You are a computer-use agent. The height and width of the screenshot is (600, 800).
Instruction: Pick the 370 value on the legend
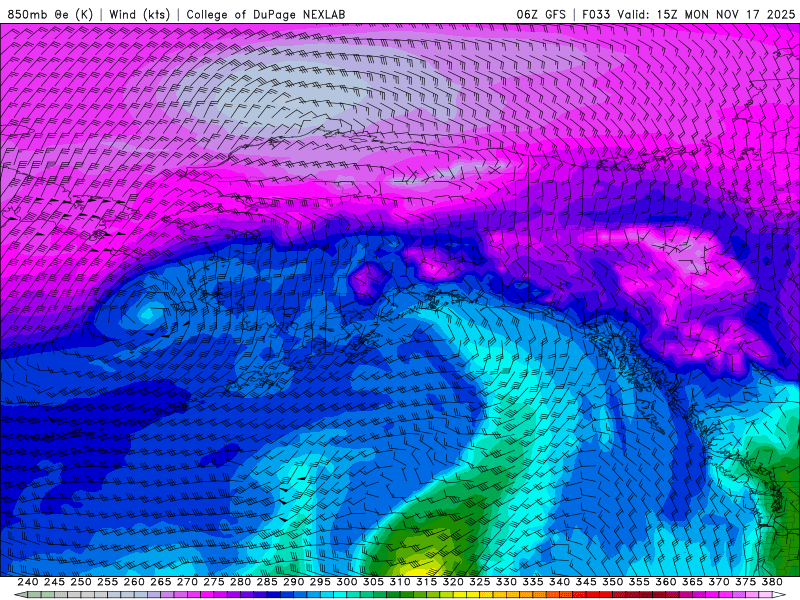click(x=718, y=582)
